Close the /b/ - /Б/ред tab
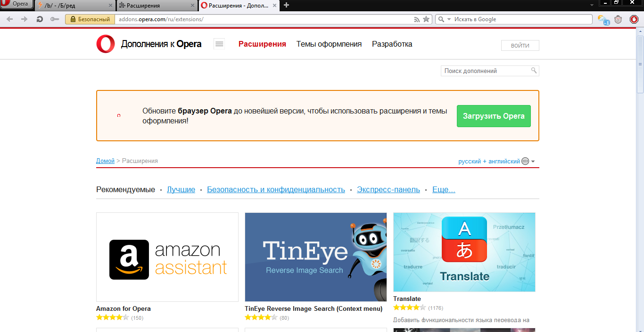 [110, 6]
